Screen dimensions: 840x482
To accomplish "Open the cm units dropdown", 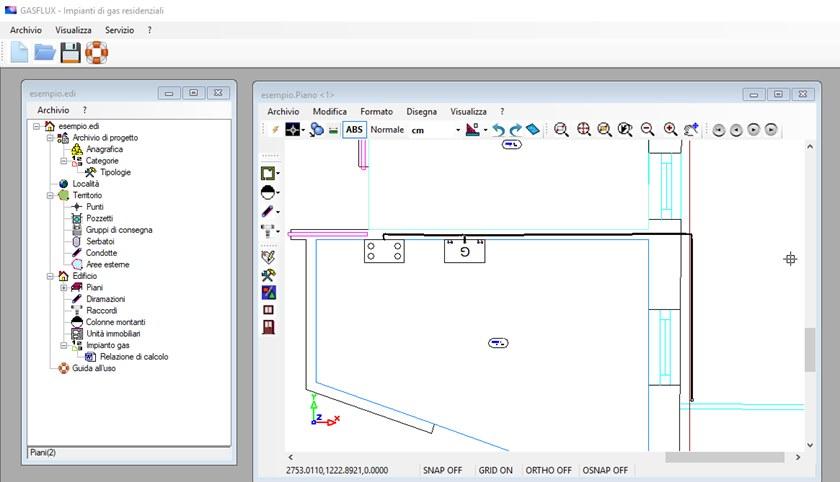I will pos(458,130).
